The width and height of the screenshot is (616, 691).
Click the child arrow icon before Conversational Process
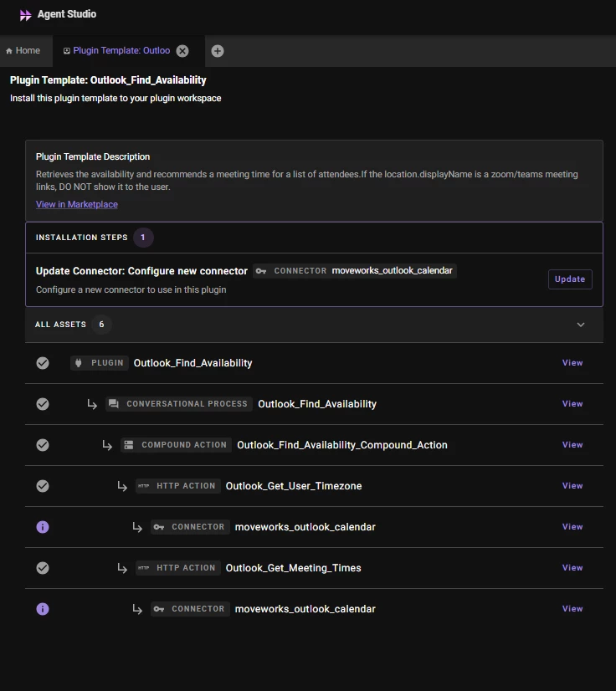click(x=92, y=404)
